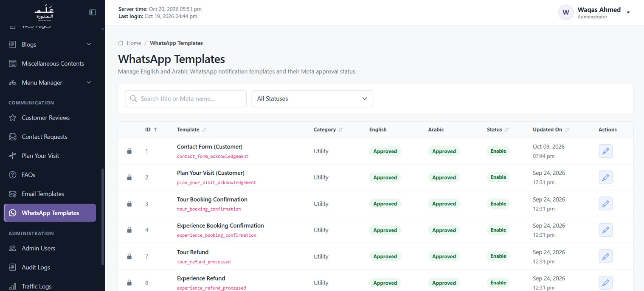Click the Home breadcrumb link

[x=134, y=43]
